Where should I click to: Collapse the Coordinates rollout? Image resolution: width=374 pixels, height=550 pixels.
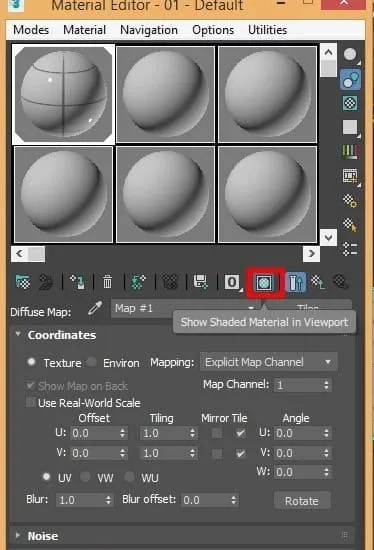tap(18, 334)
